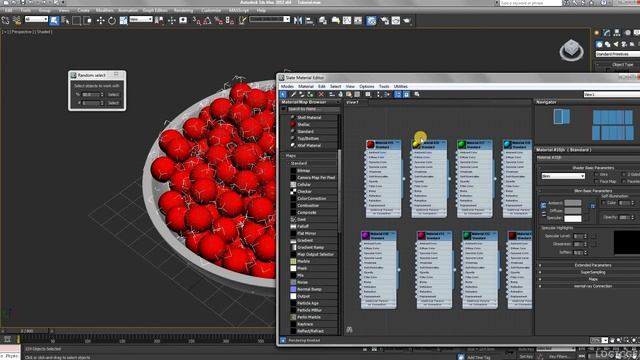Click the Ambient color swatch

[x=573, y=203]
